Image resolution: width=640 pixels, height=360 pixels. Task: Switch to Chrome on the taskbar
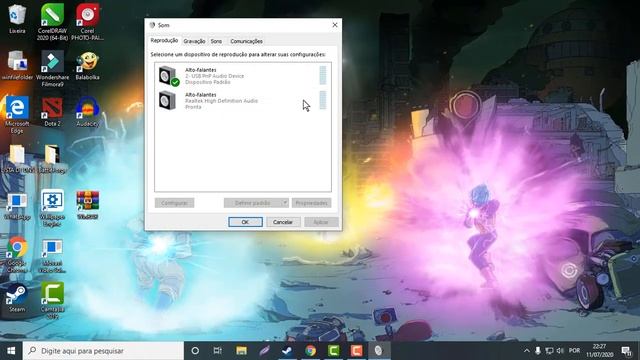point(310,351)
